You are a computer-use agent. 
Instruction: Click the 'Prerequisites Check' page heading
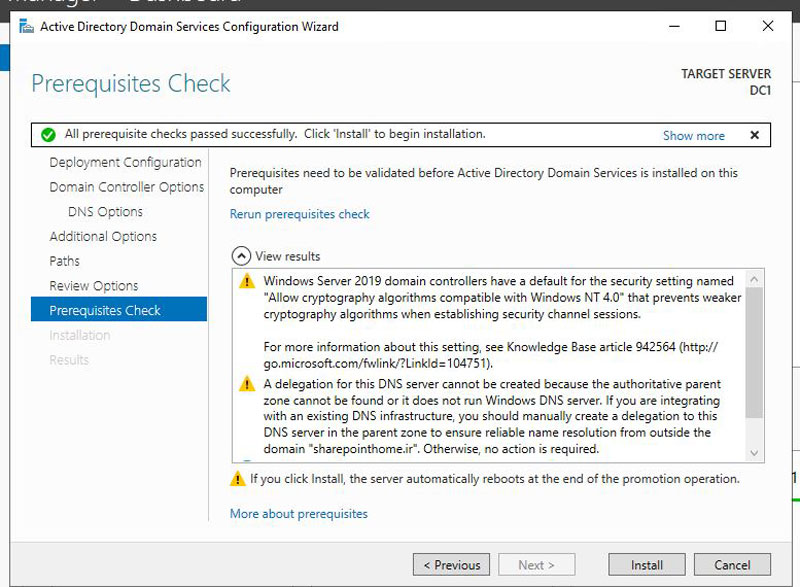tap(131, 84)
